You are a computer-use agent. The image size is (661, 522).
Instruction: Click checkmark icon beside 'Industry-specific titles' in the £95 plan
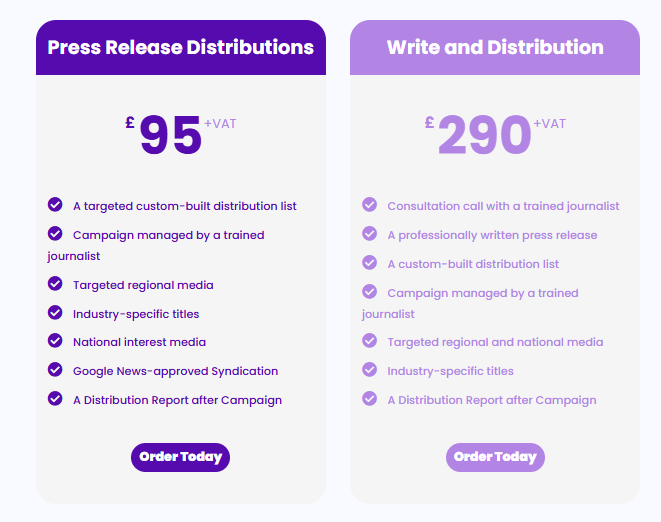tap(55, 313)
